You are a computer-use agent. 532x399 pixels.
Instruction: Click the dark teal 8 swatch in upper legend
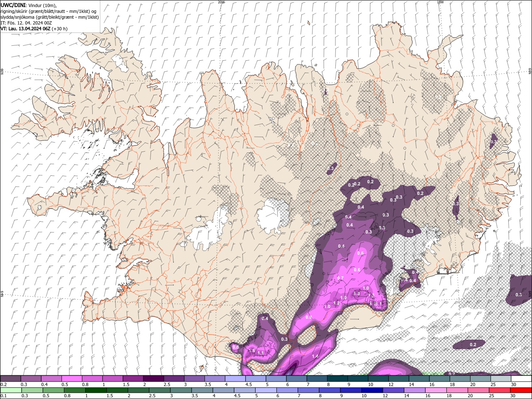click(x=337, y=379)
